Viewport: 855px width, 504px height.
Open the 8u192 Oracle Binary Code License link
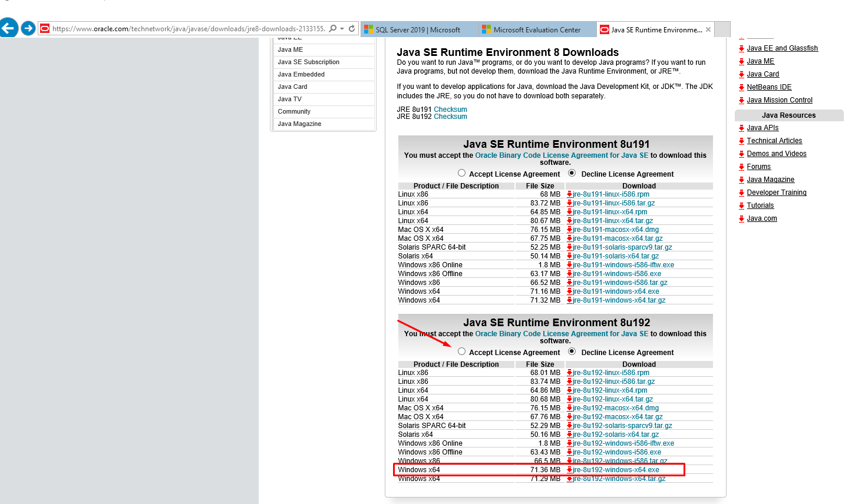pos(562,334)
